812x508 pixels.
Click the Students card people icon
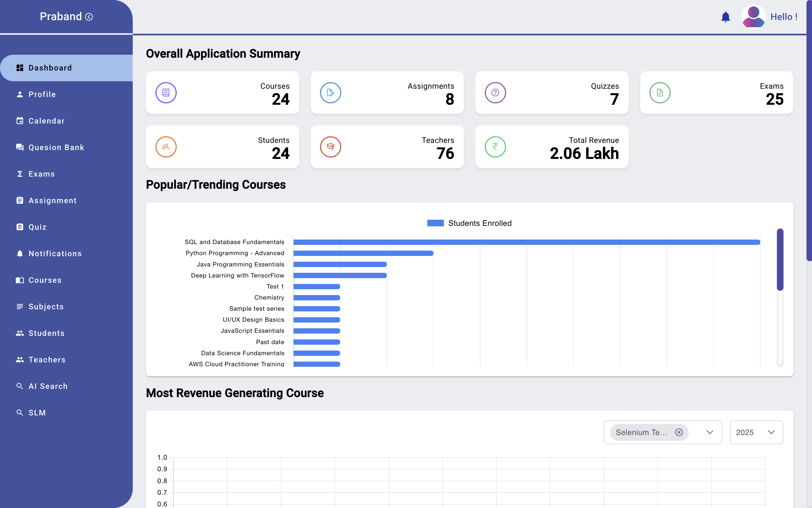(x=166, y=147)
